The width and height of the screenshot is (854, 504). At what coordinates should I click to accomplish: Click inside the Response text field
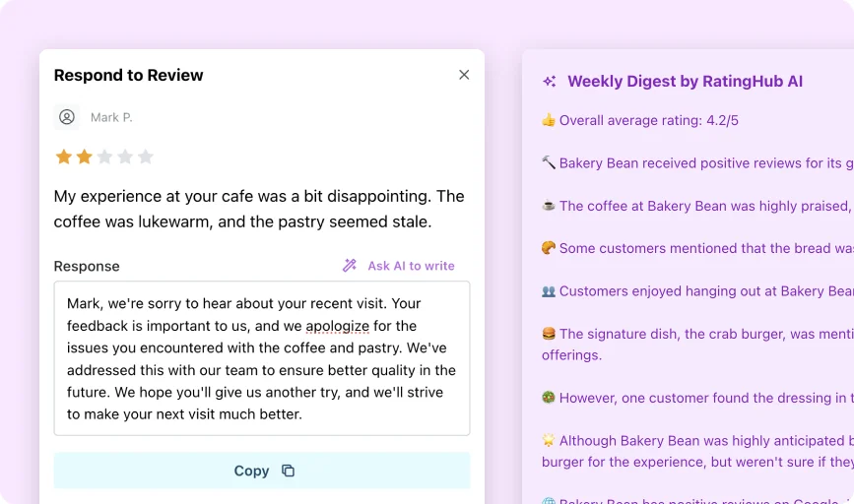[x=261, y=358]
